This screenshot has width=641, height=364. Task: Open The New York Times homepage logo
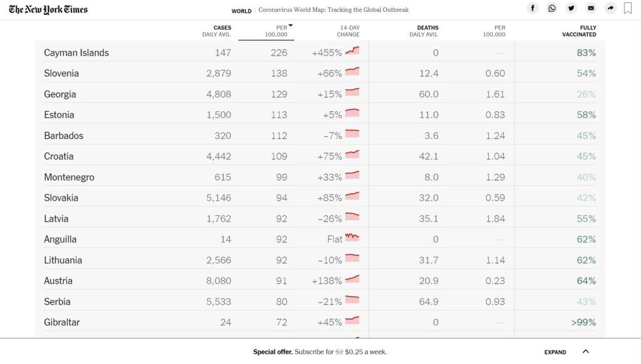pyautogui.click(x=48, y=9)
